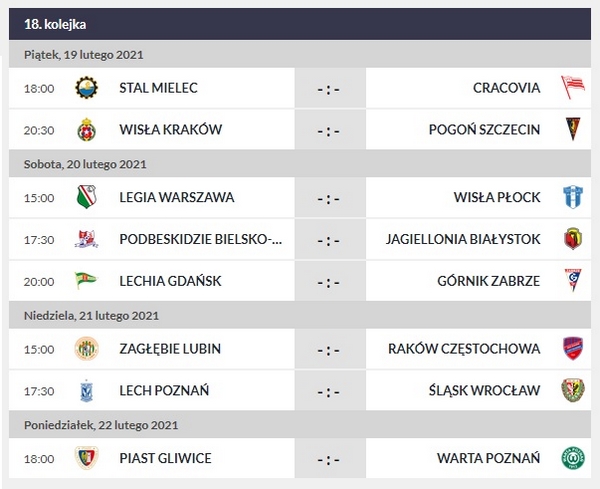Open the Podbeskidzie Bielsko team link
Viewport: 600px width, 489px height.
click(x=200, y=239)
